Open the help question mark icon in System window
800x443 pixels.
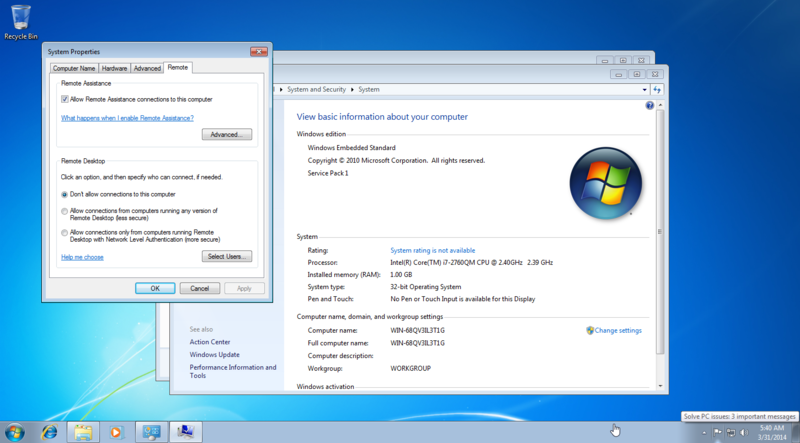[x=649, y=106]
